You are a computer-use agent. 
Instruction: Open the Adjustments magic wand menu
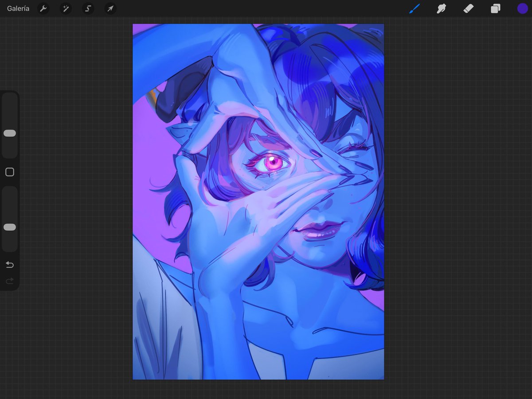coord(65,8)
